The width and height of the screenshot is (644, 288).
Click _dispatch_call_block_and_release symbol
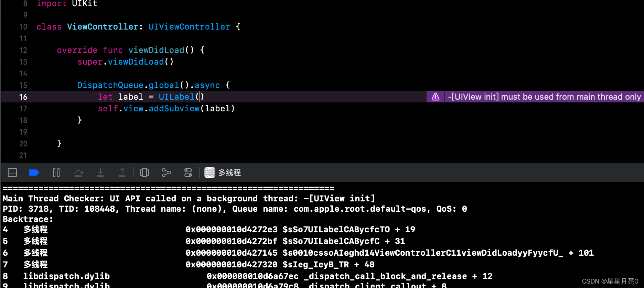point(385,276)
